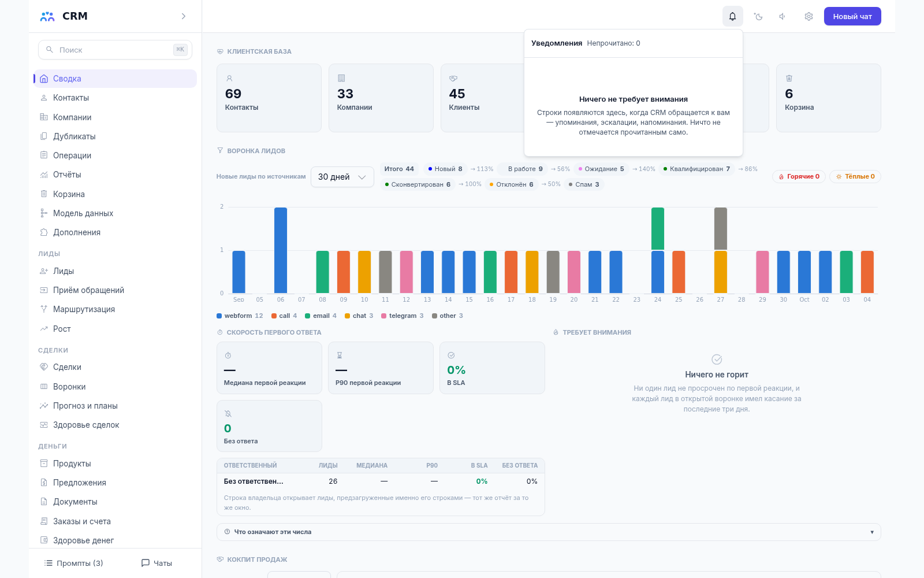Open Компании in the sidebar

(115, 117)
